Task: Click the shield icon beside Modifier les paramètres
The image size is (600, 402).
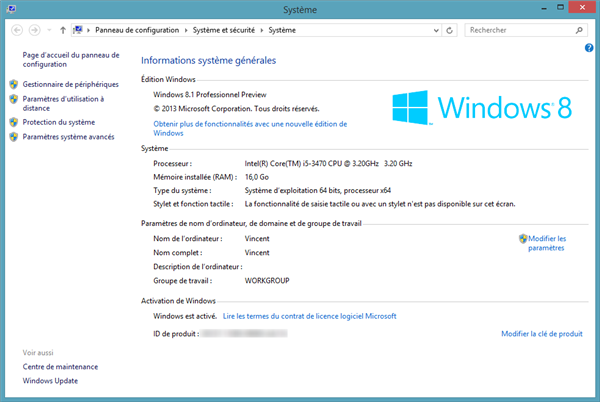Action: coord(523,239)
